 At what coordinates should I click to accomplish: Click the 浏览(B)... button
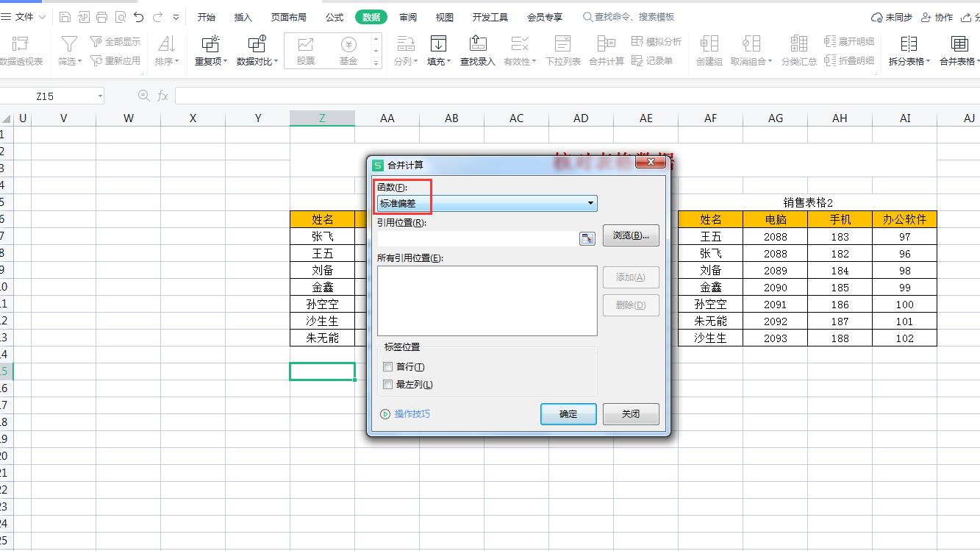[630, 235]
